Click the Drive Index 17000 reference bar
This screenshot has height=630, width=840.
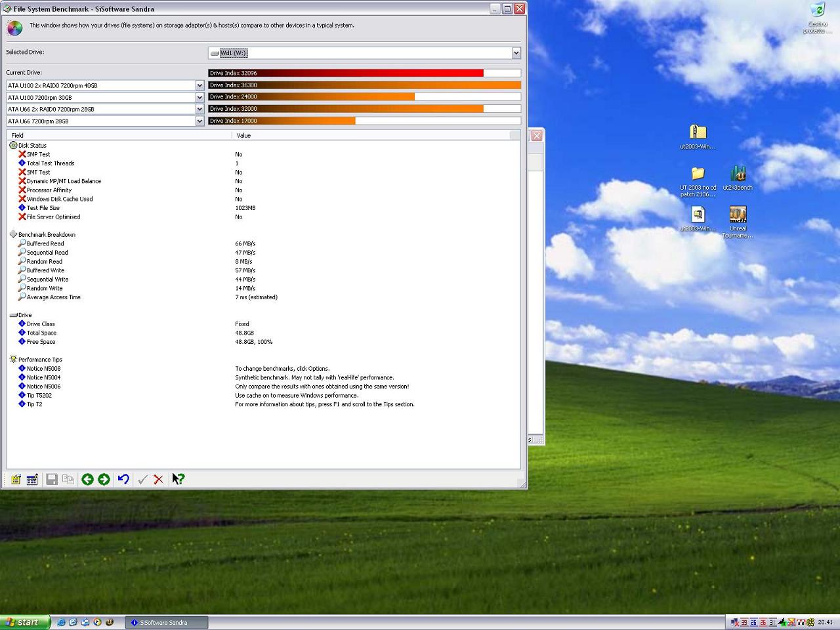click(x=364, y=121)
